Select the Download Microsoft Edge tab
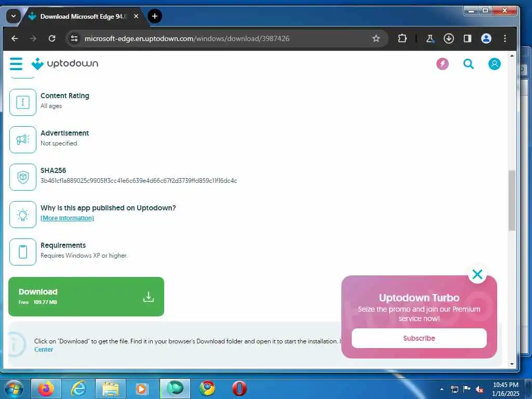 point(83,16)
